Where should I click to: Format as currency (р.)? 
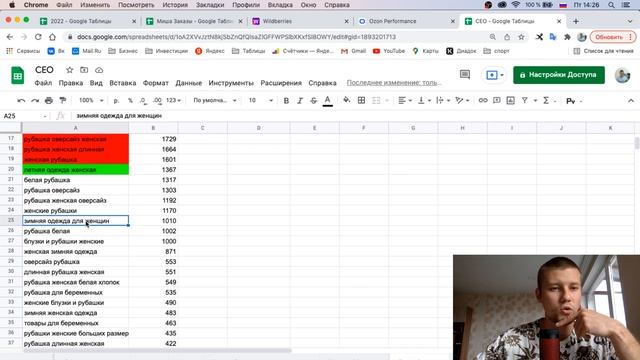[116, 100]
